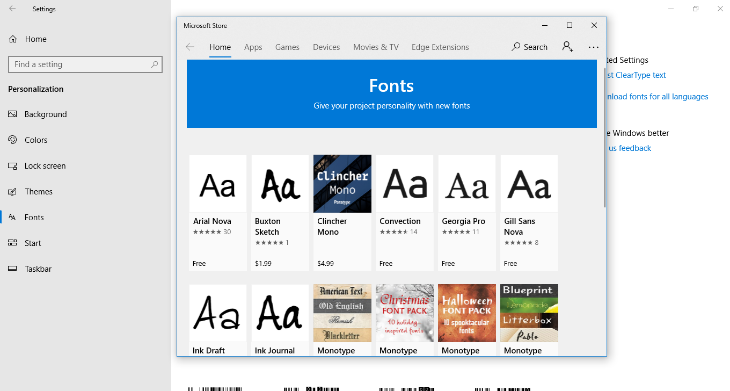
Task: Click the Background picture icon in sidebar
Action: coord(13,114)
